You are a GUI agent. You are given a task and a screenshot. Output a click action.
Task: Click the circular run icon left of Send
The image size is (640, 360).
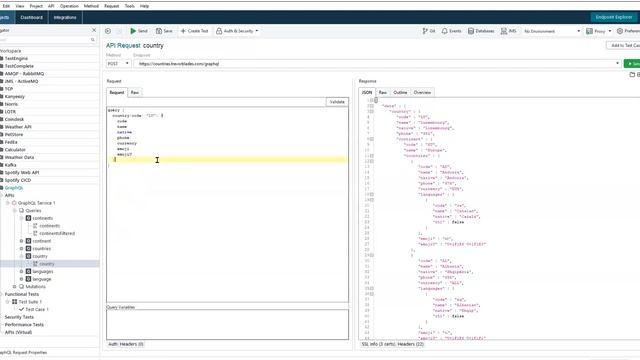(108, 31)
